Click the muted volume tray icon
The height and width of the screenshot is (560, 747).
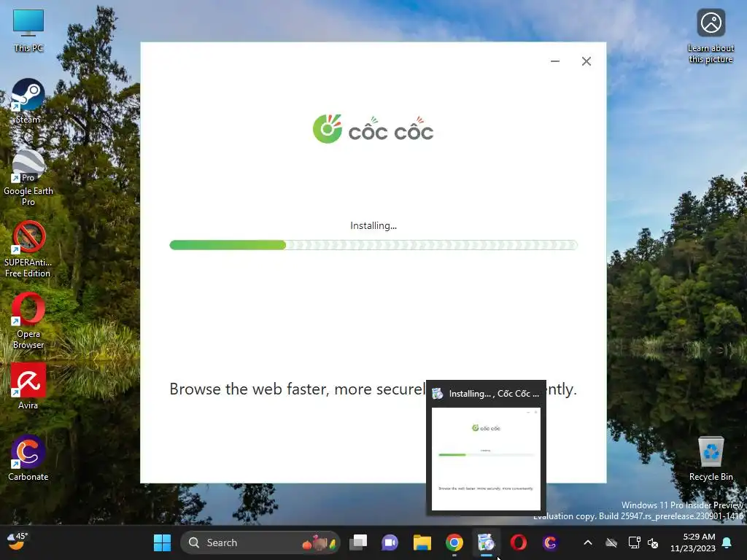point(653,542)
